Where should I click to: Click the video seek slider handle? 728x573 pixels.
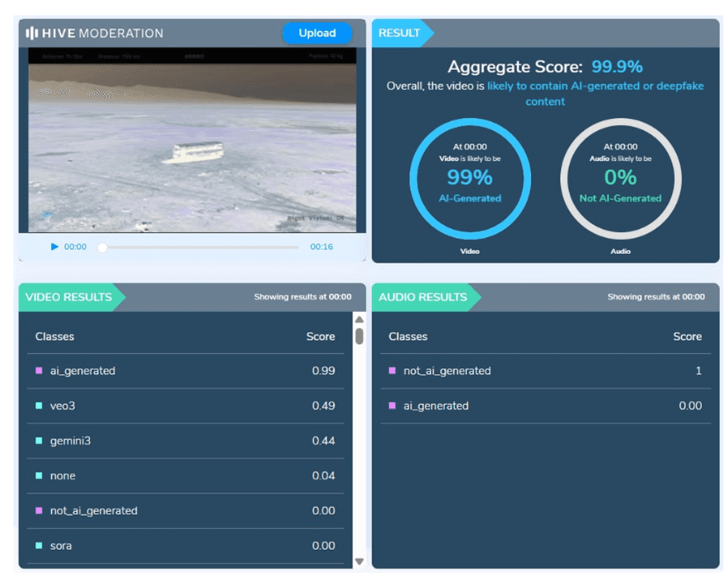[103, 247]
